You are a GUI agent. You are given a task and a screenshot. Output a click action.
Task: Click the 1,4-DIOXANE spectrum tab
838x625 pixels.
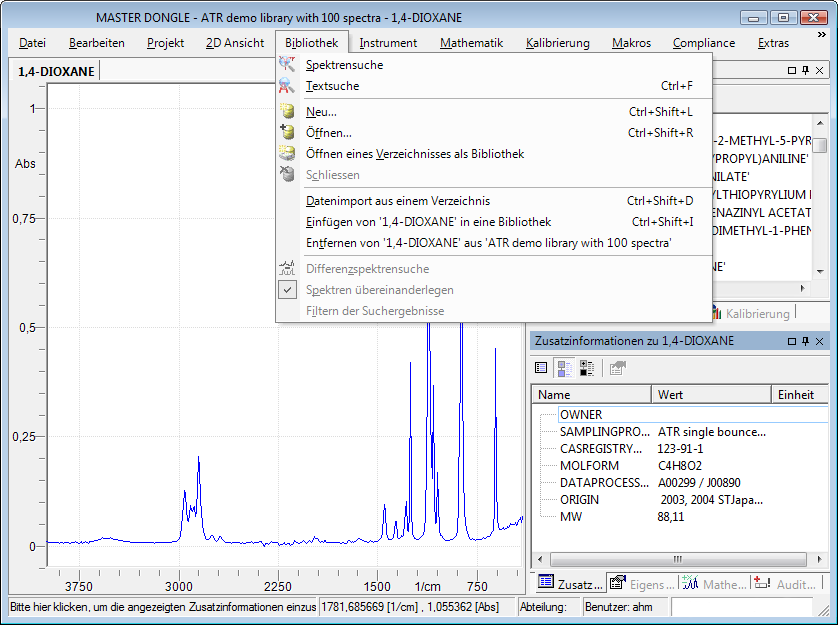pos(57,72)
